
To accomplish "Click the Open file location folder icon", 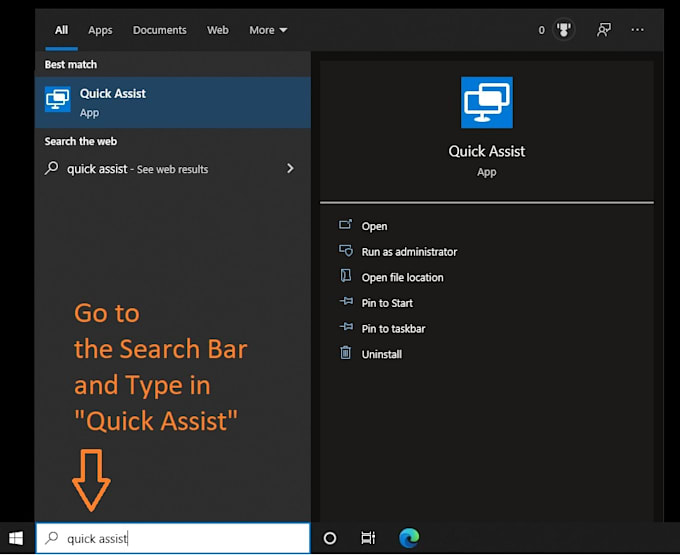I will coord(346,275).
